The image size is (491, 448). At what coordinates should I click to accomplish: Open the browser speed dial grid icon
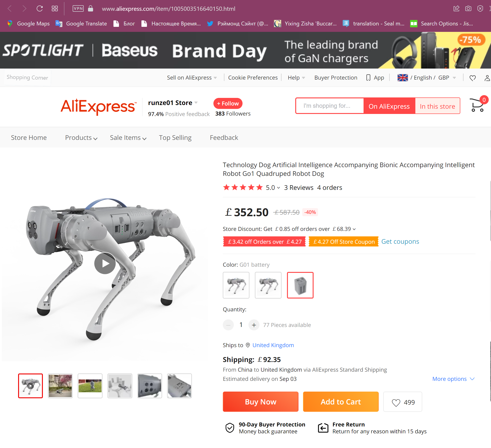coord(55,9)
